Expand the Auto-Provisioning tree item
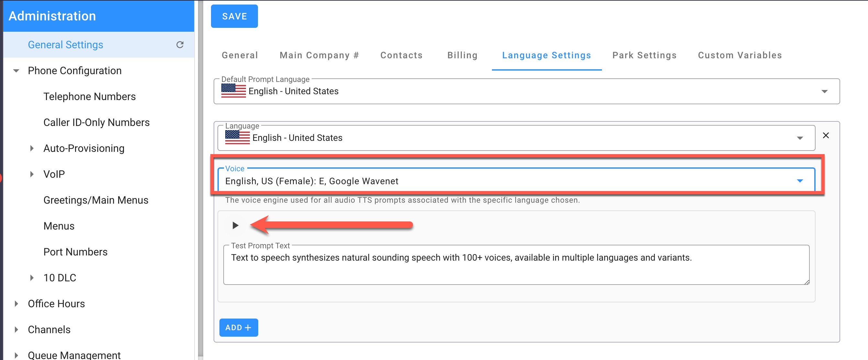The image size is (868, 360). (32, 148)
